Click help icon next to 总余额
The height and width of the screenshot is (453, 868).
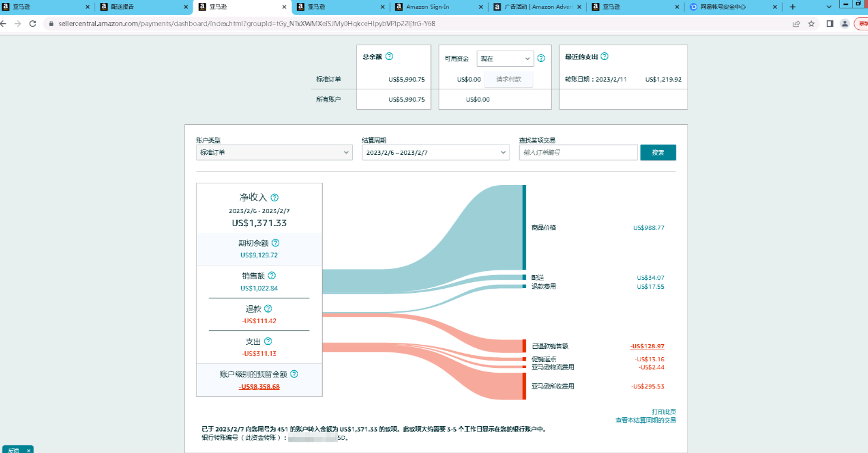click(x=389, y=57)
